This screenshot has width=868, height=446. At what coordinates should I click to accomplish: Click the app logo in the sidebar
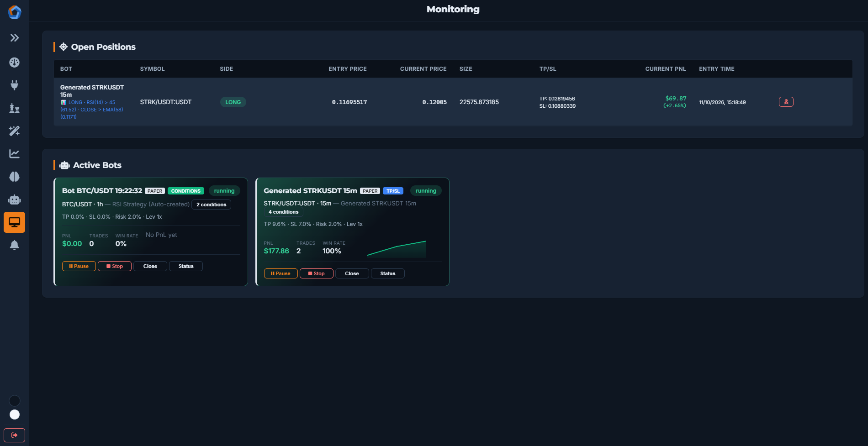[x=15, y=12]
